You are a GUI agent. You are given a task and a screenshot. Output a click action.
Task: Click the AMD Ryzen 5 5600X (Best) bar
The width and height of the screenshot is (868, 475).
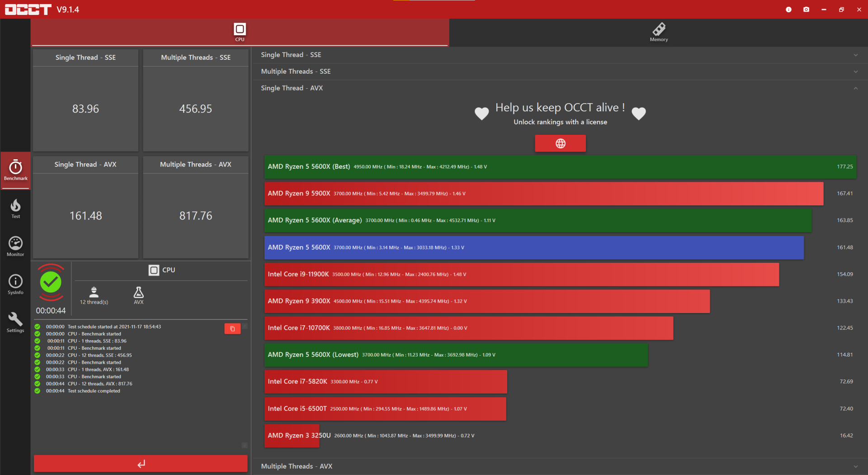[x=560, y=167]
